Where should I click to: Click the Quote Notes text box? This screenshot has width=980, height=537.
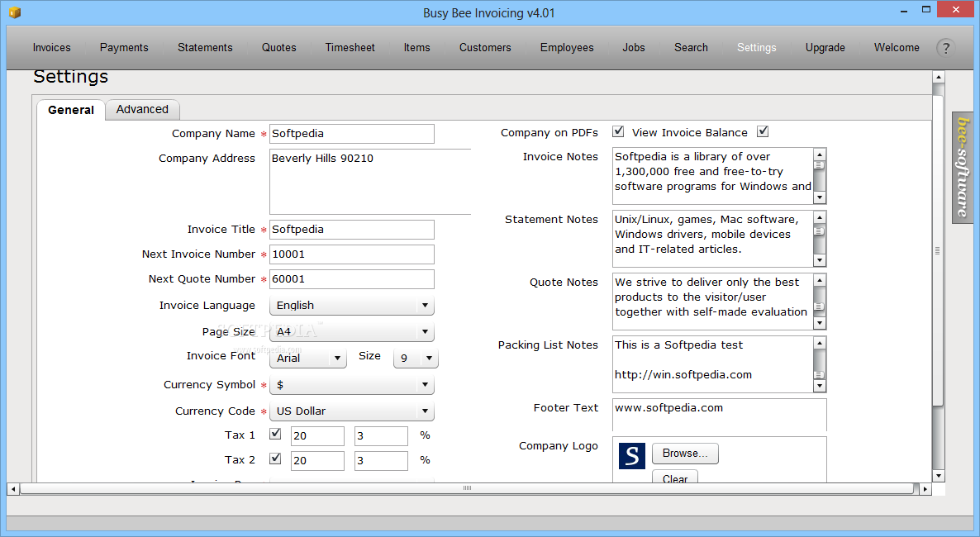pos(712,302)
